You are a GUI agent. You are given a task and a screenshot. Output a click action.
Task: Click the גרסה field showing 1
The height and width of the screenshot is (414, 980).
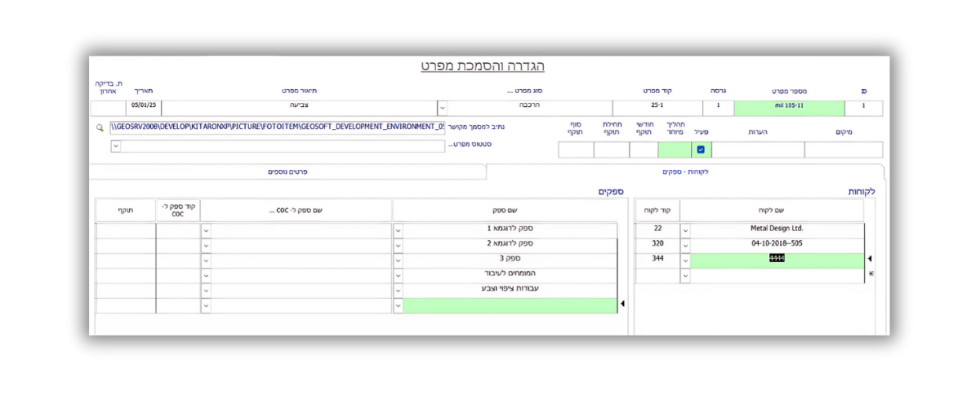click(718, 108)
